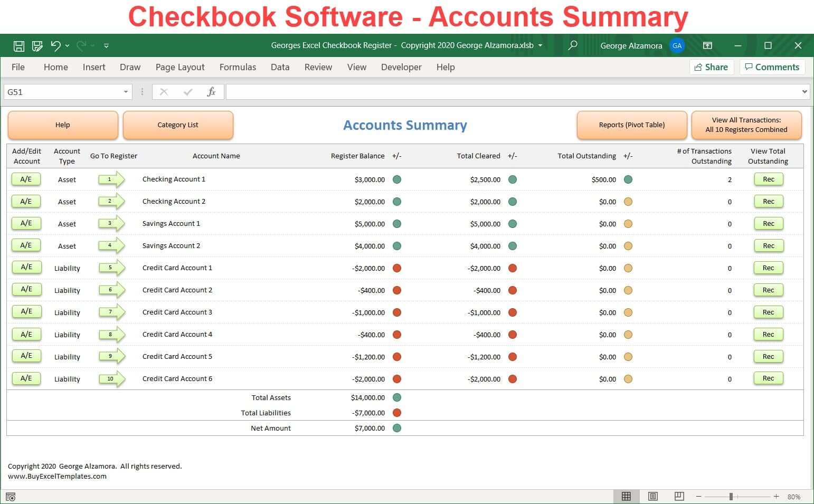Open the Comments button
Image resolution: width=814 pixels, height=504 pixels.
(x=772, y=67)
